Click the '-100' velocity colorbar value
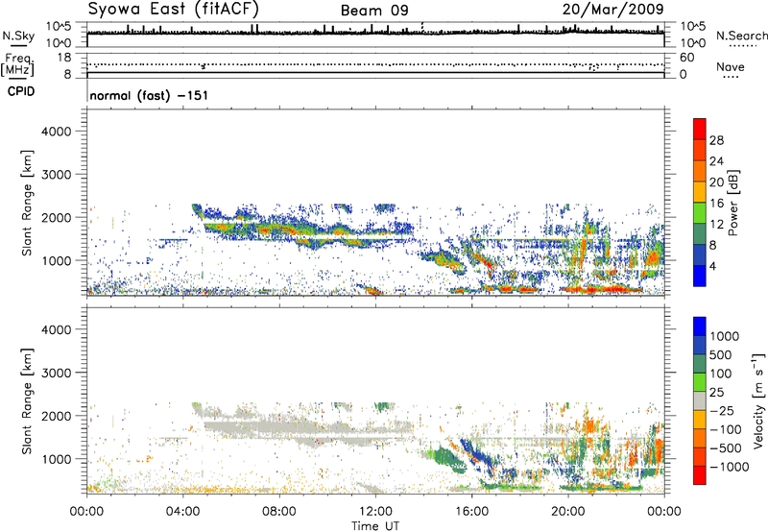768x532 pixels. [x=726, y=429]
